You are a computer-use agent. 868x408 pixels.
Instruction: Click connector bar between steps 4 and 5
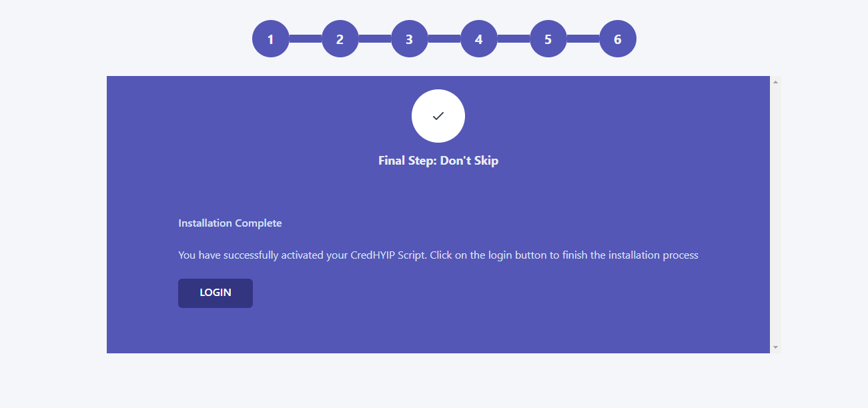[x=514, y=39]
